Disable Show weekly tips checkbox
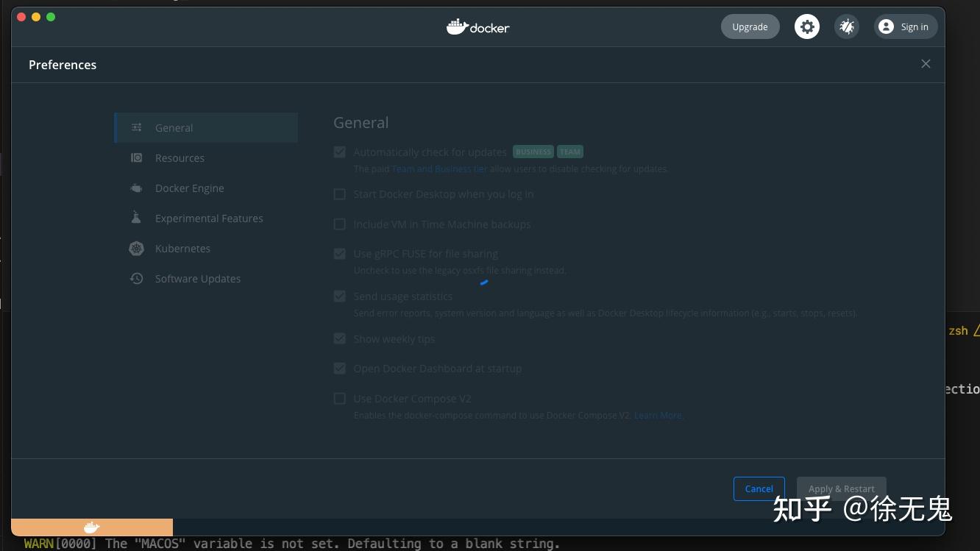Screen dimensions: 980x551 [x=340, y=339]
